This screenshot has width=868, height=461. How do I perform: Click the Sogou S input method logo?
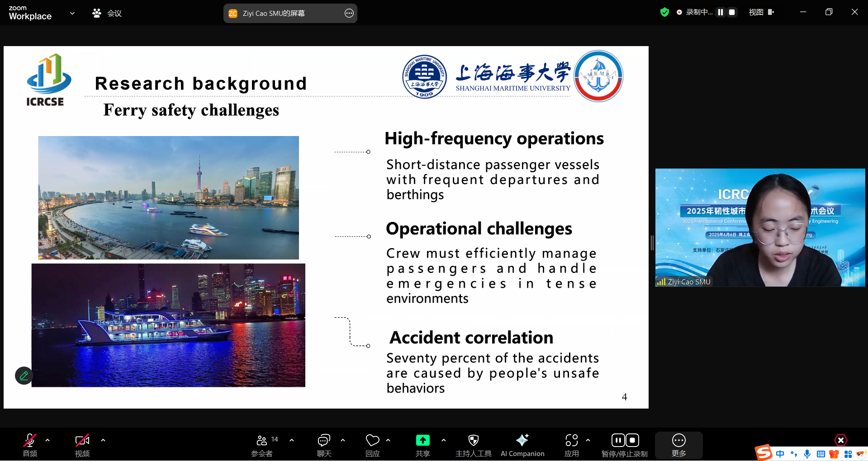coord(764,452)
